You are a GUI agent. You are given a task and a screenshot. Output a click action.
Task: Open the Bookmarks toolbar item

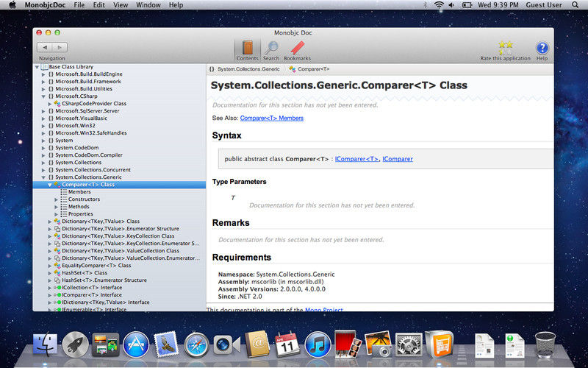pyautogui.click(x=298, y=50)
